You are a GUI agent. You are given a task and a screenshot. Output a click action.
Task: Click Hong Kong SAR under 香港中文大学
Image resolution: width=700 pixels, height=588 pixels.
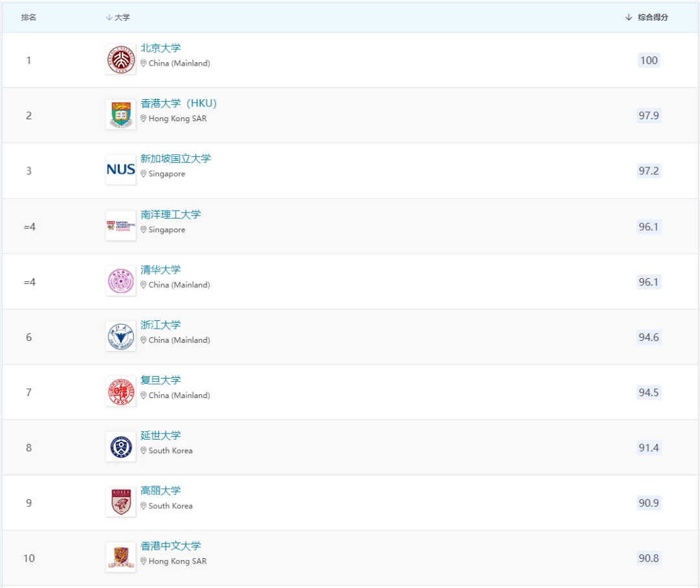tap(177, 561)
